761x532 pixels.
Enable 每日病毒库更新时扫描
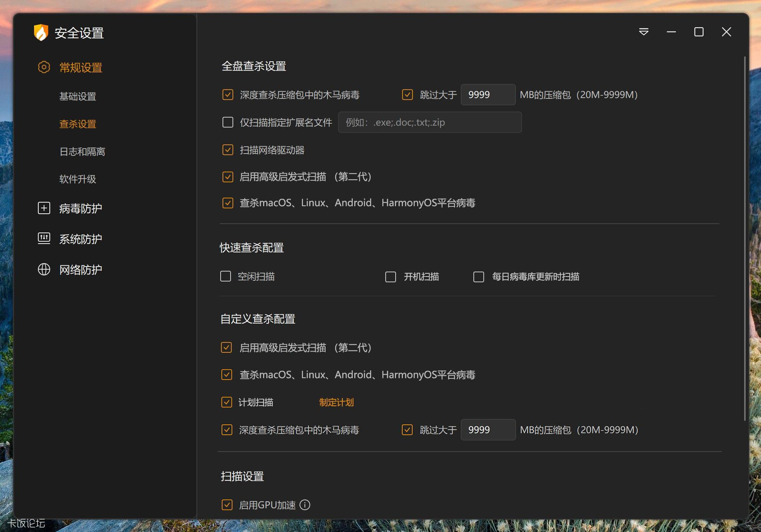point(479,277)
